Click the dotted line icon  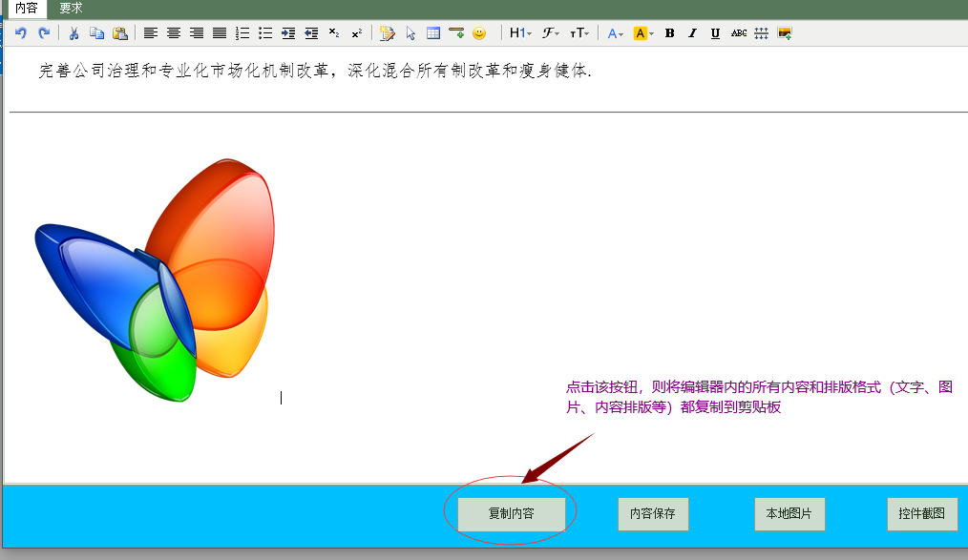coord(761,33)
